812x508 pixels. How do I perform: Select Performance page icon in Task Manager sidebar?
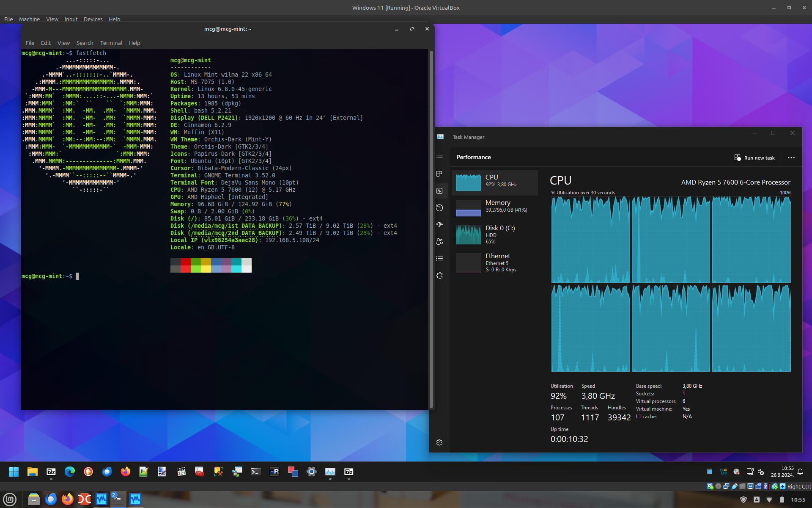[439, 191]
